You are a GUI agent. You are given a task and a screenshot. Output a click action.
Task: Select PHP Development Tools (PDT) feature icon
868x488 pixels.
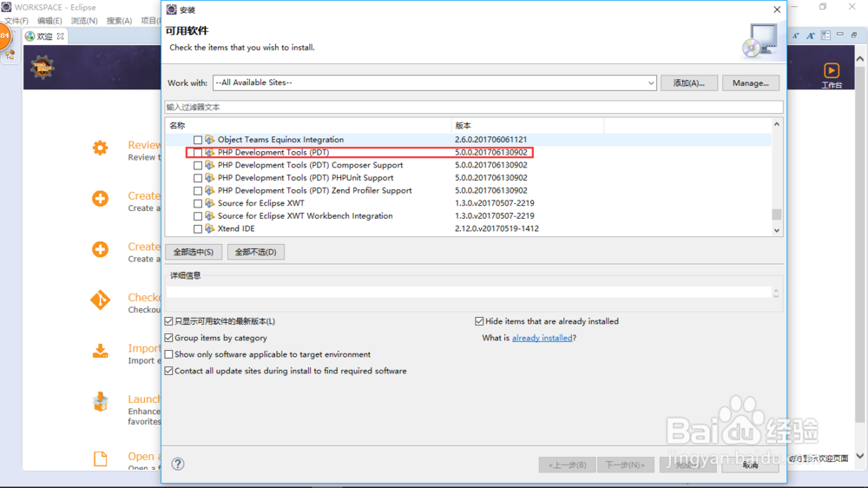(x=210, y=152)
